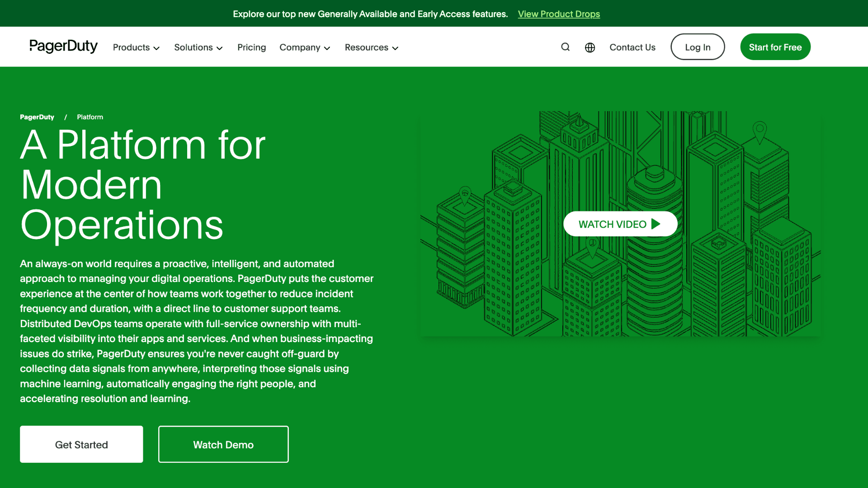Follow the View Product Drops link
The image size is (868, 488).
tap(559, 14)
